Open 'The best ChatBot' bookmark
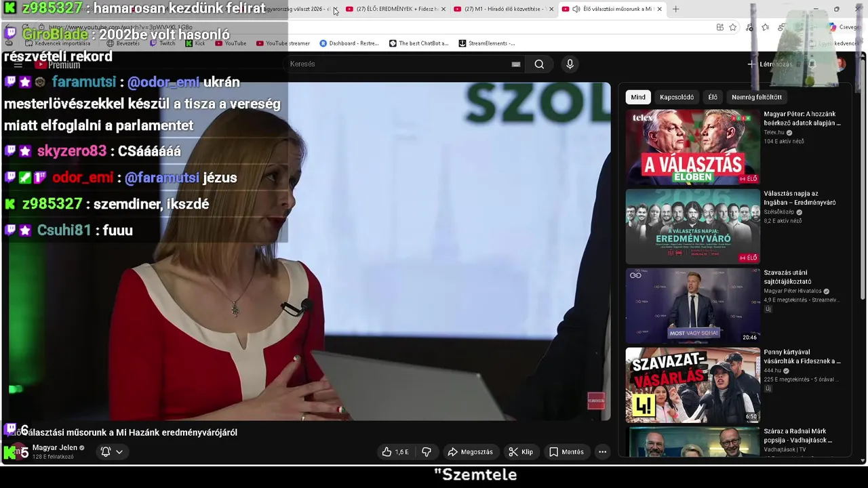868x488 pixels. [x=418, y=43]
